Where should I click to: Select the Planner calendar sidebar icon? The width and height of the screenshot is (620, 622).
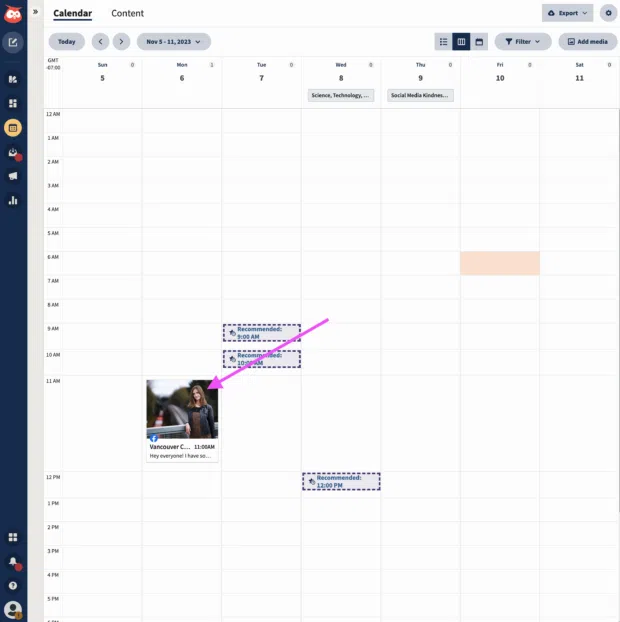[13, 128]
